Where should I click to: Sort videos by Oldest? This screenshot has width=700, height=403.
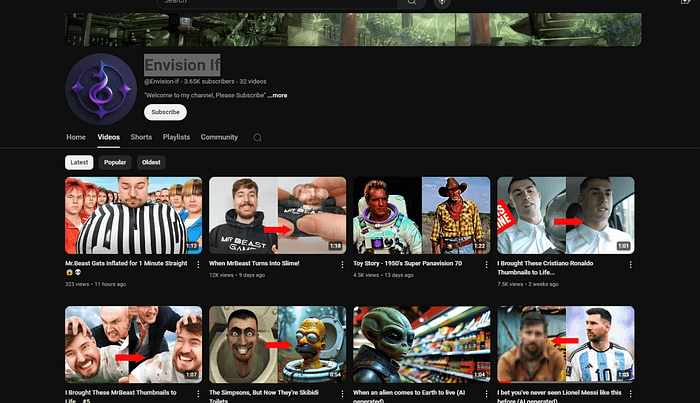click(x=151, y=162)
